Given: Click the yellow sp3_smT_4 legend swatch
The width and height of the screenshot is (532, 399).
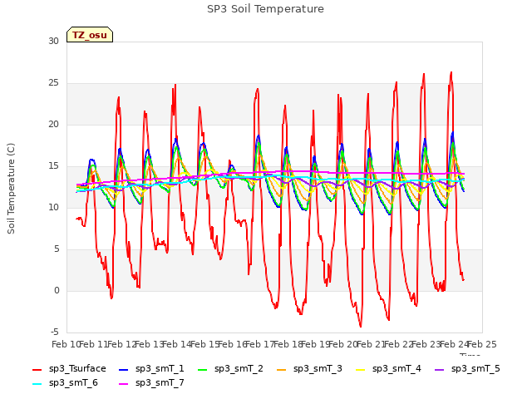Looking at the screenshot, I should (360, 369).
